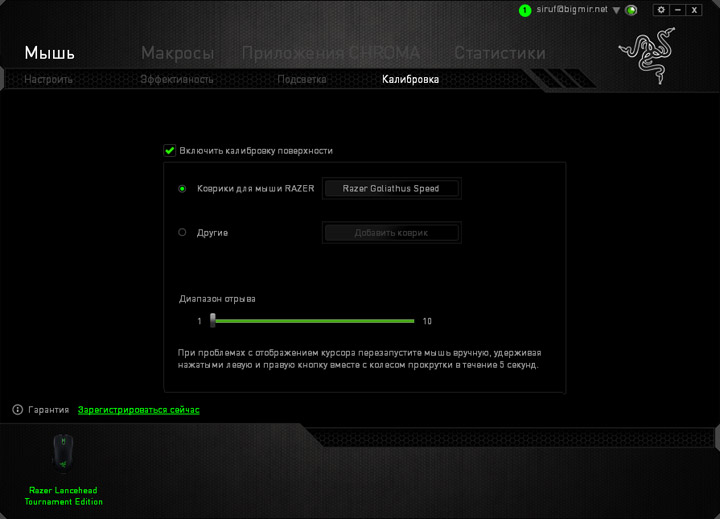Click the slider minimum value 1
Image resolution: width=720 pixels, height=519 pixels.
199,321
